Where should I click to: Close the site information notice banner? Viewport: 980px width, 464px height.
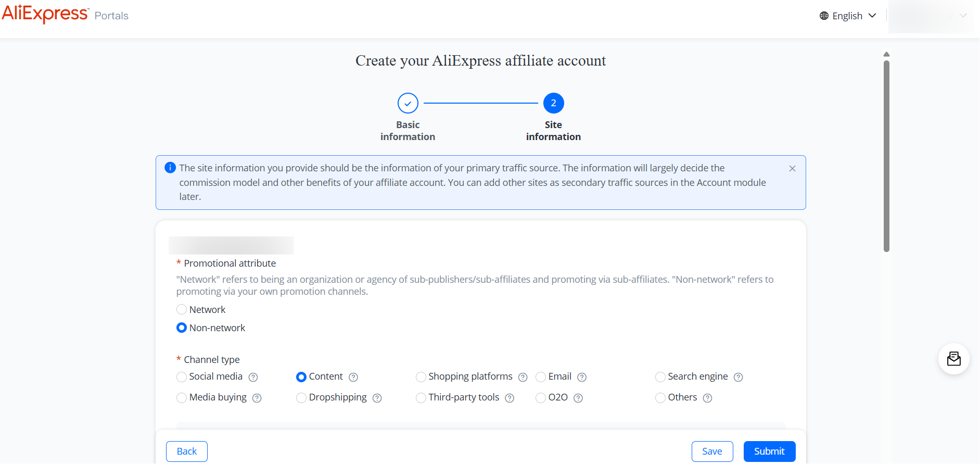pos(792,168)
